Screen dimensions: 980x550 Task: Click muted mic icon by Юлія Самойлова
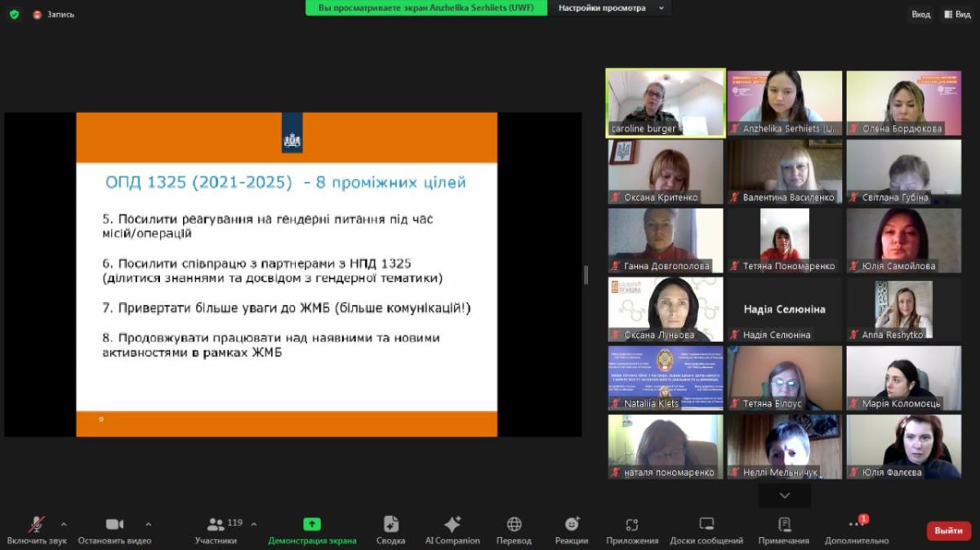854,266
